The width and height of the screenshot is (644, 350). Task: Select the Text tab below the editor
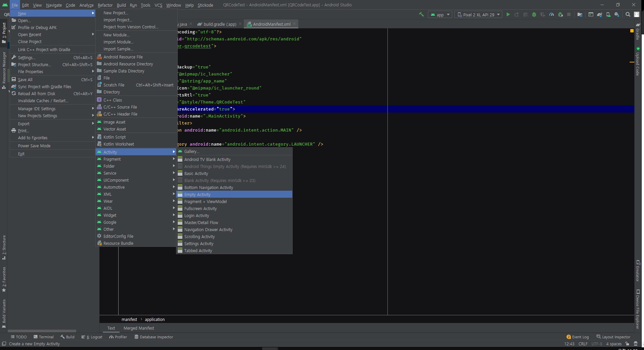(111, 328)
